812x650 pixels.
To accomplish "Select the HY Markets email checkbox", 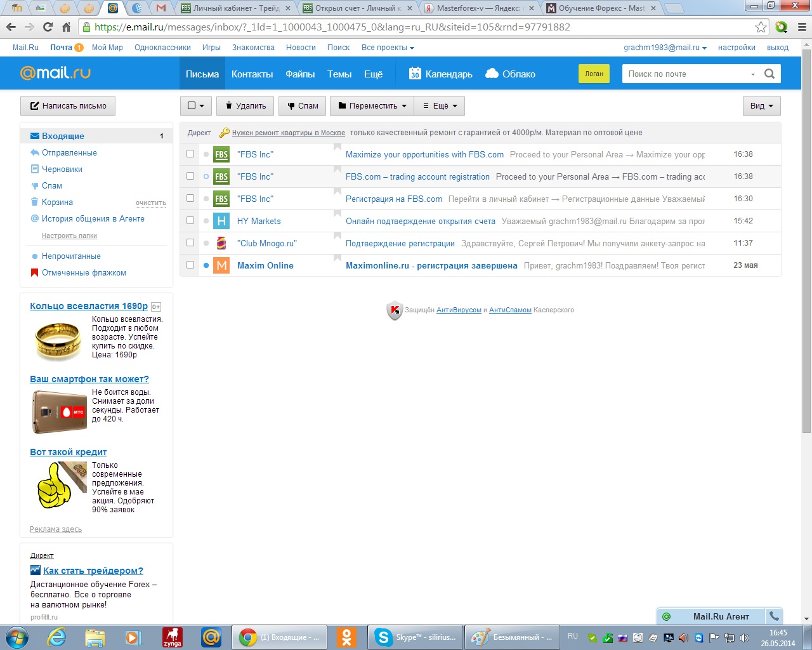I will point(190,220).
